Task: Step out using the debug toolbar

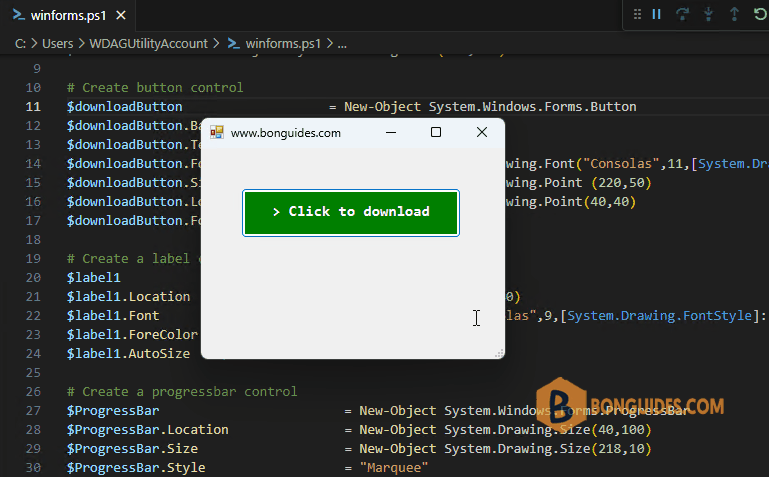Action: pyautogui.click(x=734, y=14)
